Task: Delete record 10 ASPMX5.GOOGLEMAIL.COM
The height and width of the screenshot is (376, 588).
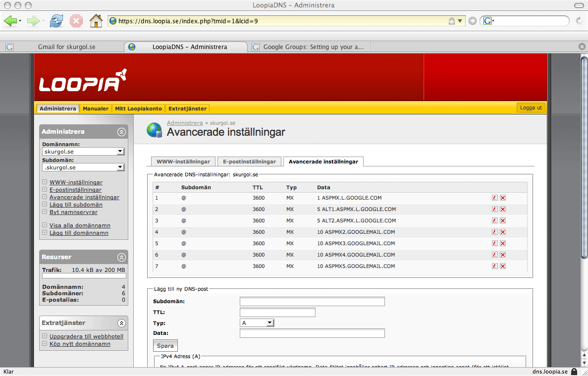Action: tap(503, 266)
